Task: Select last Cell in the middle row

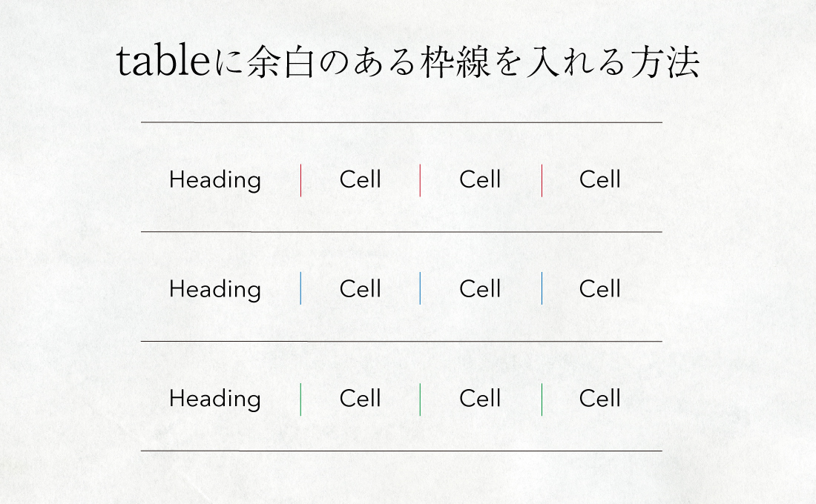Action: tap(600, 289)
